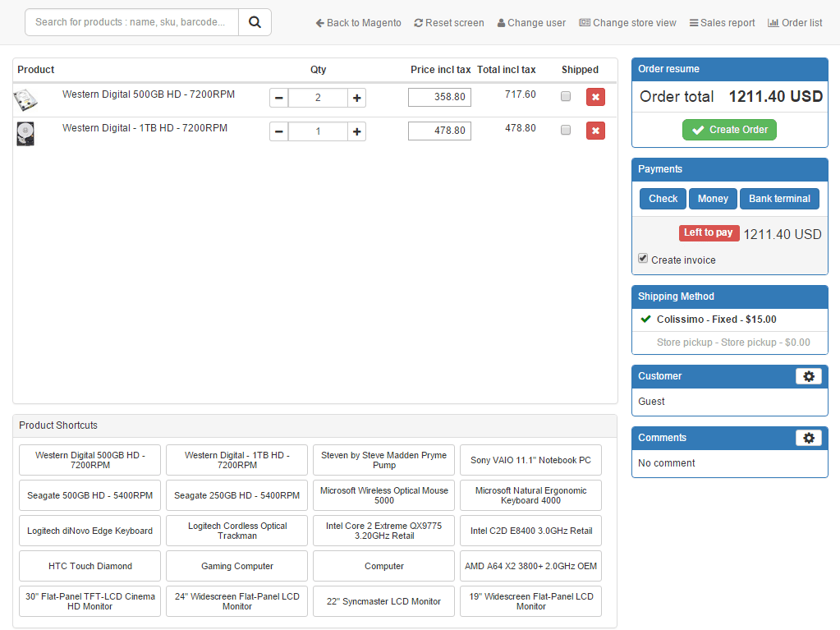Viewport: 840px width, 630px height.
Task: Add Intel Core 2 Extreme QX9775 shortcut
Action: (x=383, y=531)
